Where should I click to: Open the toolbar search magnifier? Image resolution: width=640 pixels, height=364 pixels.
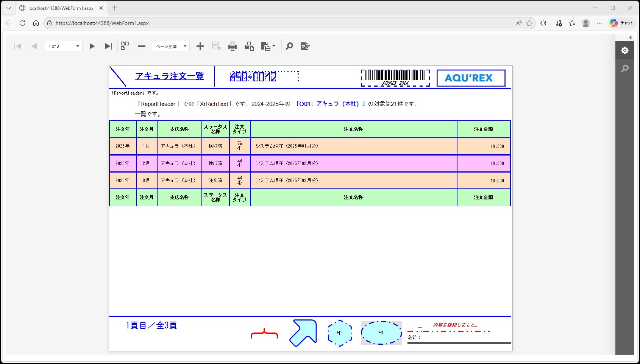click(x=289, y=46)
